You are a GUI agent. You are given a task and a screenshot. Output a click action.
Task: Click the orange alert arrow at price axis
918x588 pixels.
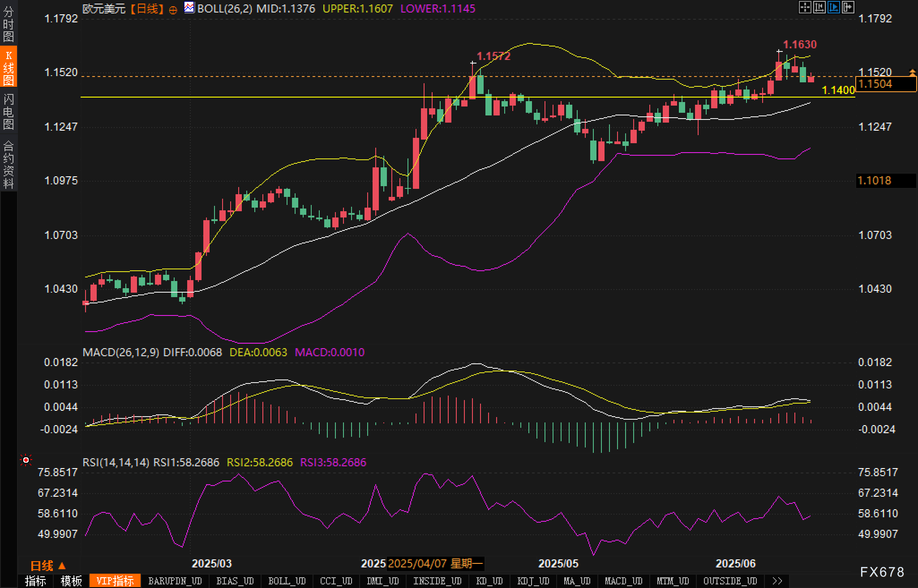pos(912,72)
